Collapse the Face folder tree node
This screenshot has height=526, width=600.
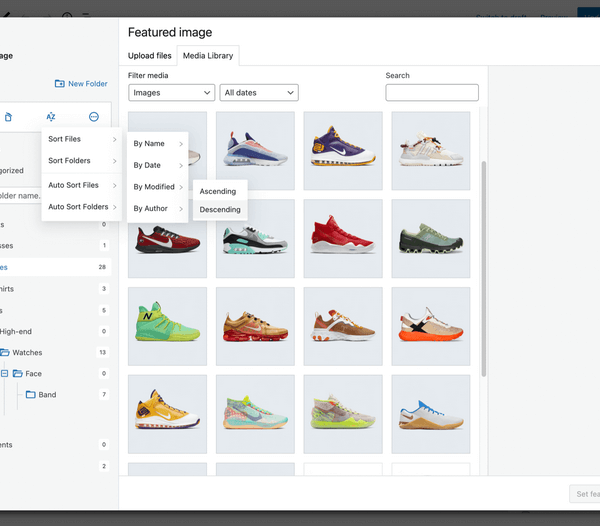click(4, 373)
